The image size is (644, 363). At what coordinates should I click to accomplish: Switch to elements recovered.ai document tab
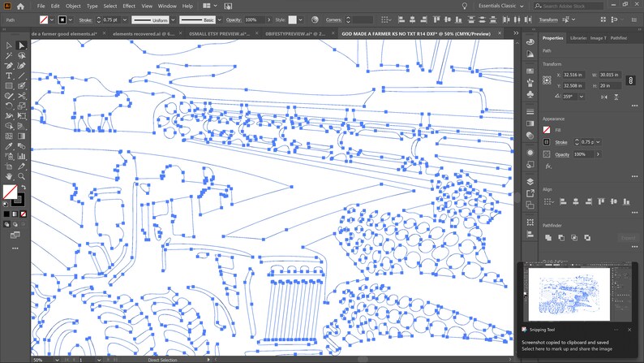144,34
